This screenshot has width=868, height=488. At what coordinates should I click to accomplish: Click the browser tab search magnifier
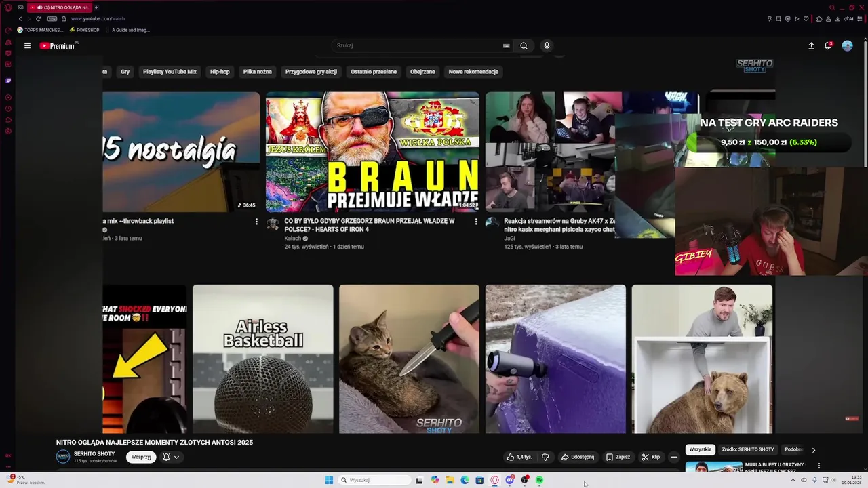[832, 7]
